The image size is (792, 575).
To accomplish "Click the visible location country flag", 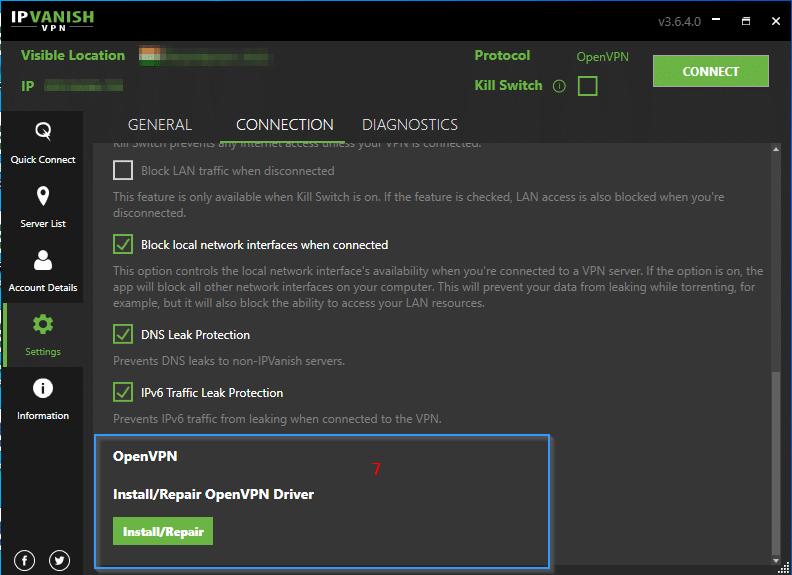I will pos(150,56).
